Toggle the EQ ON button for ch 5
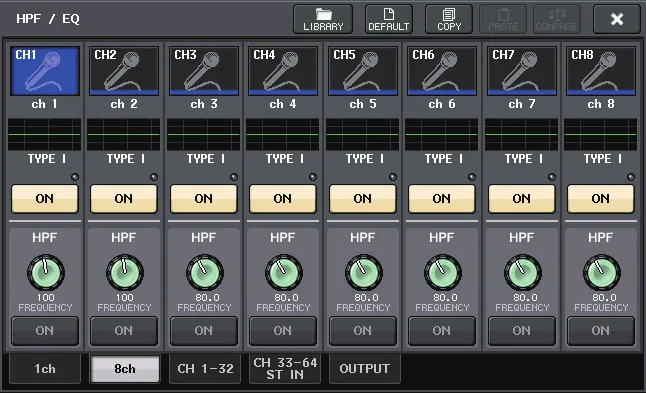Screen dimensions: 646x393 (363, 199)
